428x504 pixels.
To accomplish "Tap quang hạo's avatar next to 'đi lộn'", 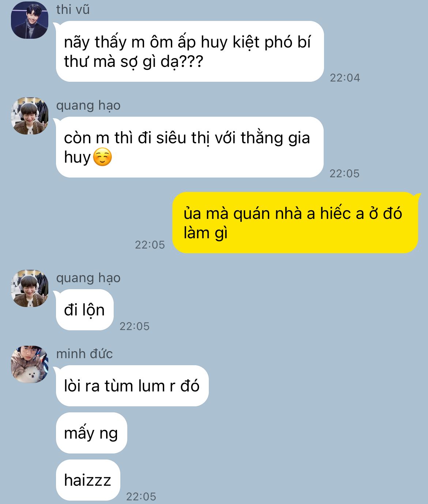I will [30, 288].
